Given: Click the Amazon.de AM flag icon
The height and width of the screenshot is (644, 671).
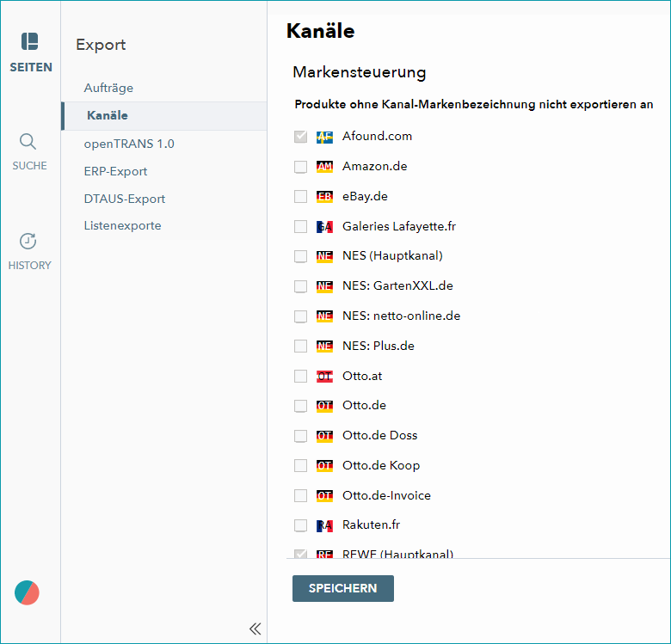Looking at the screenshot, I should [324, 166].
